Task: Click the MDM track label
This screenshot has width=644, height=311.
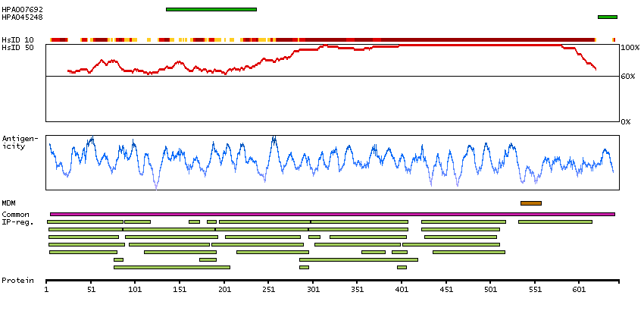Action: (8, 203)
